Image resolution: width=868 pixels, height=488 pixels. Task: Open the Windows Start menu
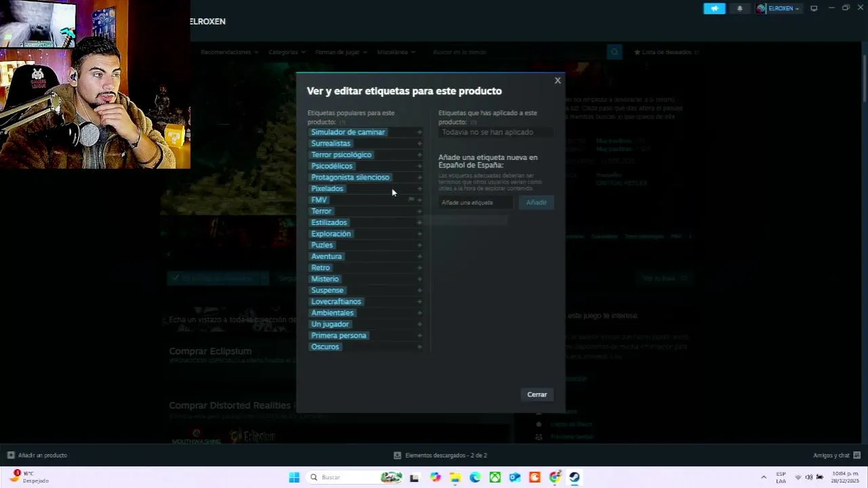(294, 478)
